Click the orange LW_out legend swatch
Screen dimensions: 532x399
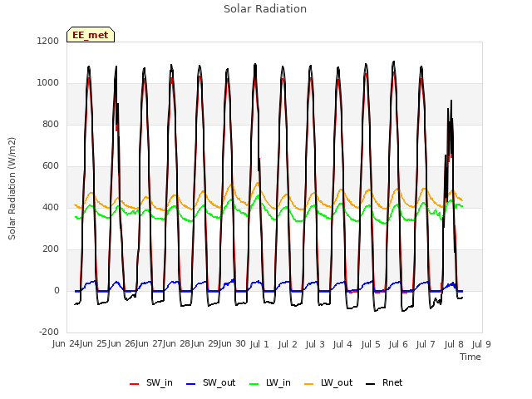click(x=309, y=384)
